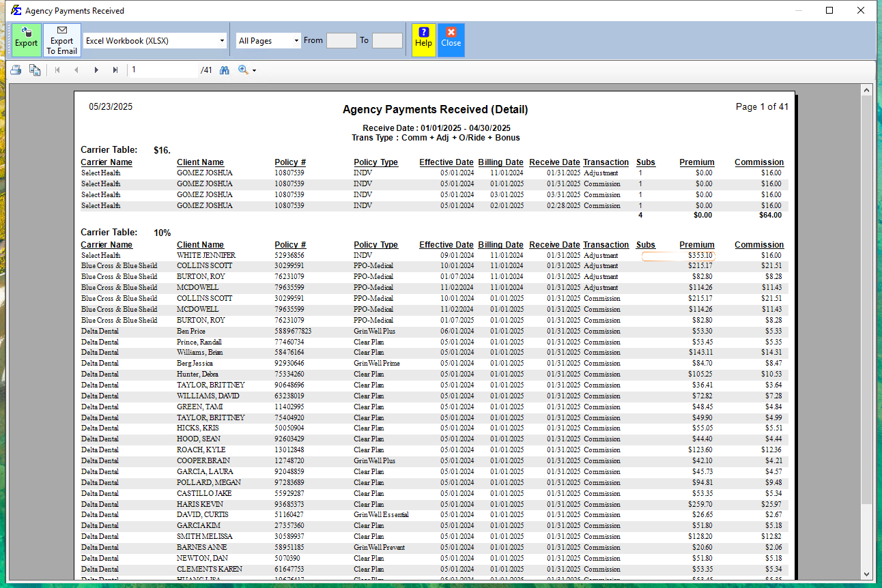
Task: Click the To page input field
Action: [x=387, y=41]
